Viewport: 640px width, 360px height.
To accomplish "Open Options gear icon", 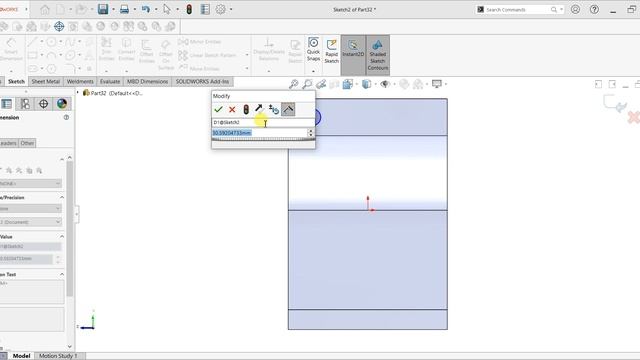I will [220, 9].
